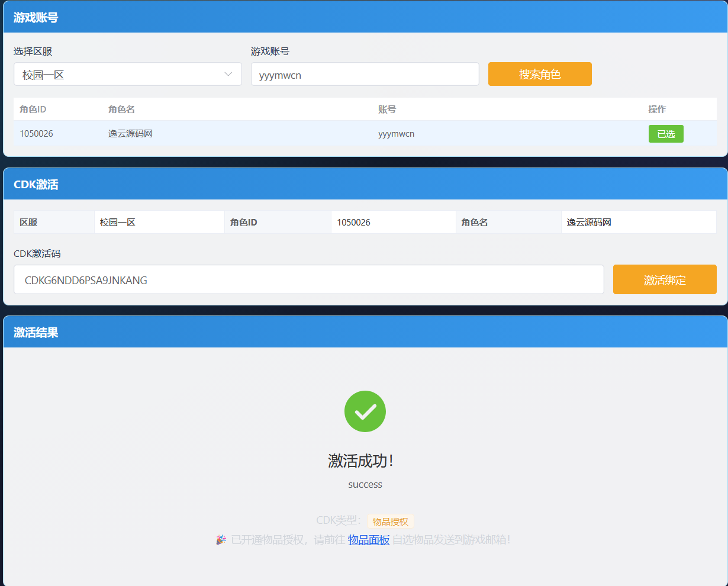The width and height of the screenshot is (728, 586).
Task: Click the 角色ID label cell in the CDK section
Action: tap(278, 222)
